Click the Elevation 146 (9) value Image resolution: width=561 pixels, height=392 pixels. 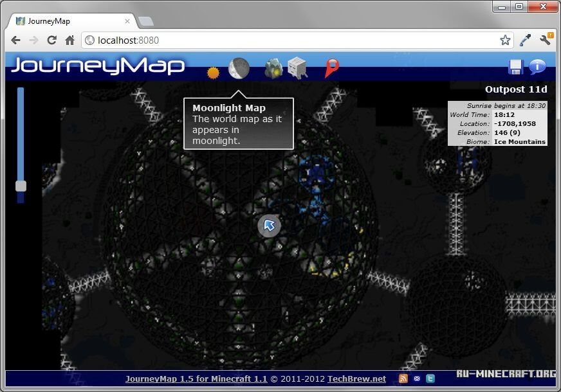tap(507, 132)
